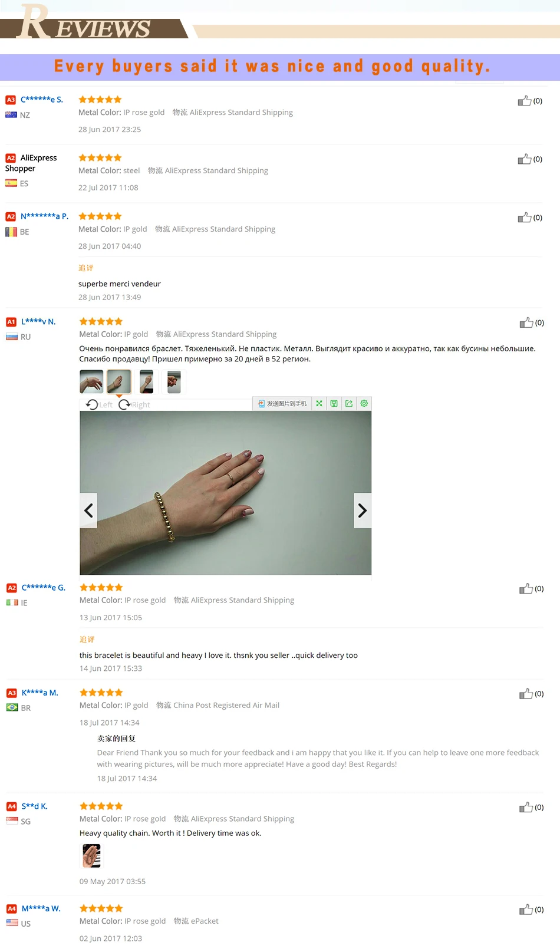Open photo thumbnail in S**d K. review
Image resolution: width=560 pixels, height=952 pixels.
pos(91,856)
